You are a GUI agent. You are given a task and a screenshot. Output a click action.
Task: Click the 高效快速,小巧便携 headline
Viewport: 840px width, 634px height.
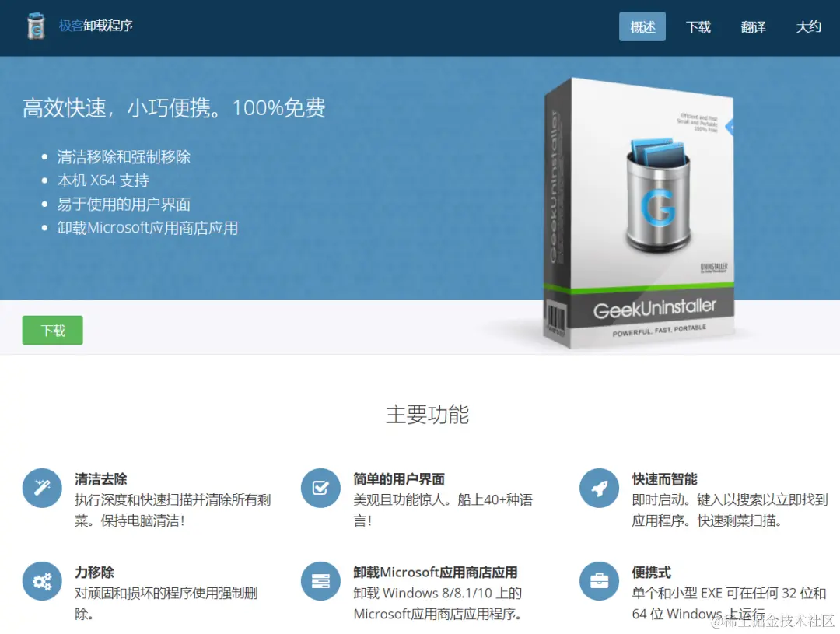173,107
